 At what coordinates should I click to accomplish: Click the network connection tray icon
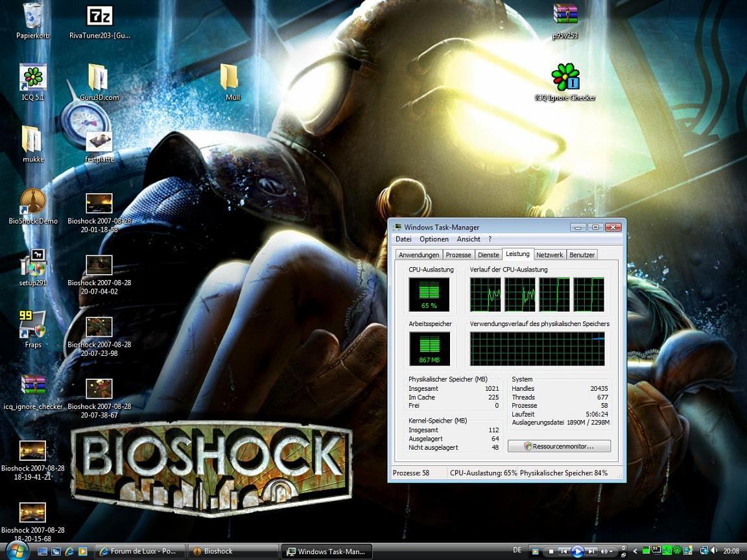tap(704, 550)
